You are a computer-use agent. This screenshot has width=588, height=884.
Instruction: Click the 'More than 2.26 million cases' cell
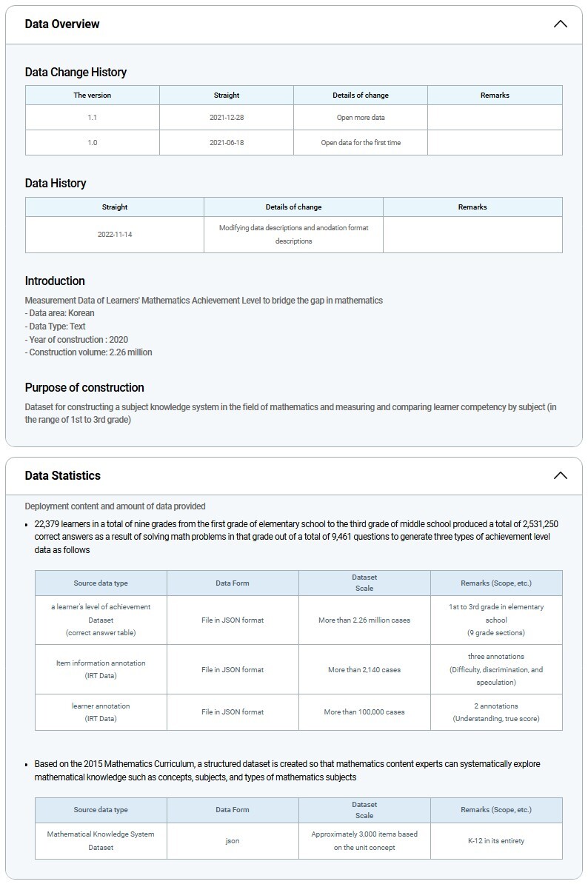364,620
